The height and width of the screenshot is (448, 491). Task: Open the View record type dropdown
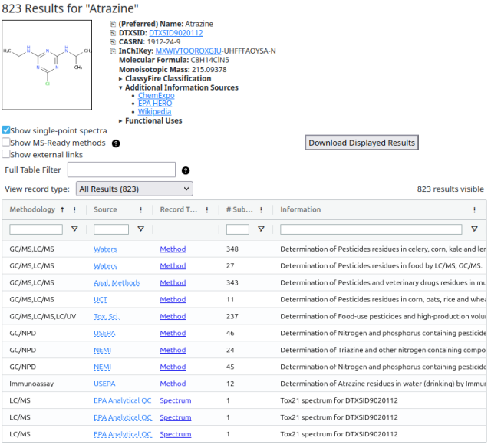pyautogui.click(x=134, y=189)
